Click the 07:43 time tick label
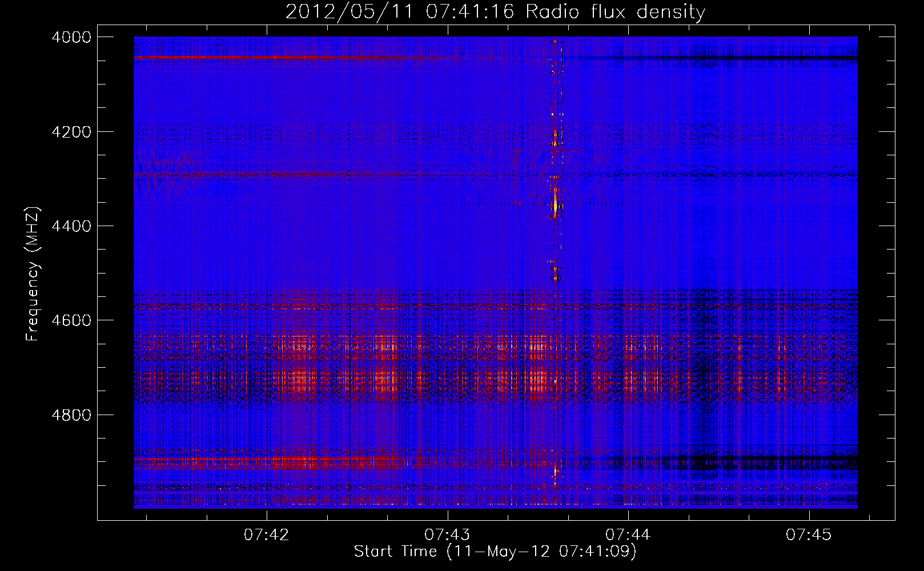Image resolution: width=924 pixels, height=571 pixels. click(448, 534)
